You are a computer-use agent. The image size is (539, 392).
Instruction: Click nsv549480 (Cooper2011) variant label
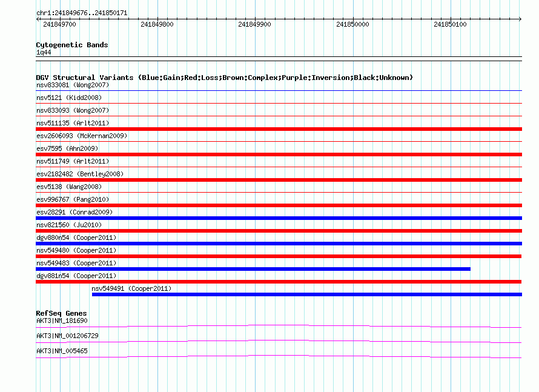tap(76, 250)
